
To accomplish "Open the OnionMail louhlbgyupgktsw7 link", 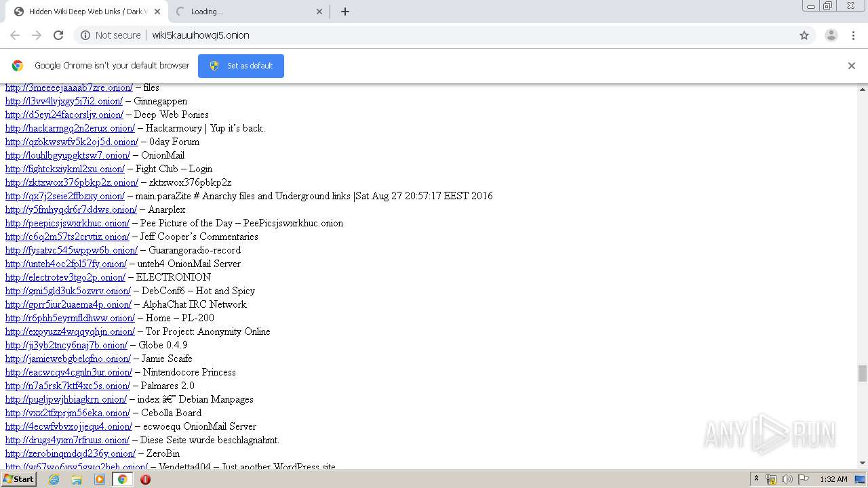I will (68, 155).
